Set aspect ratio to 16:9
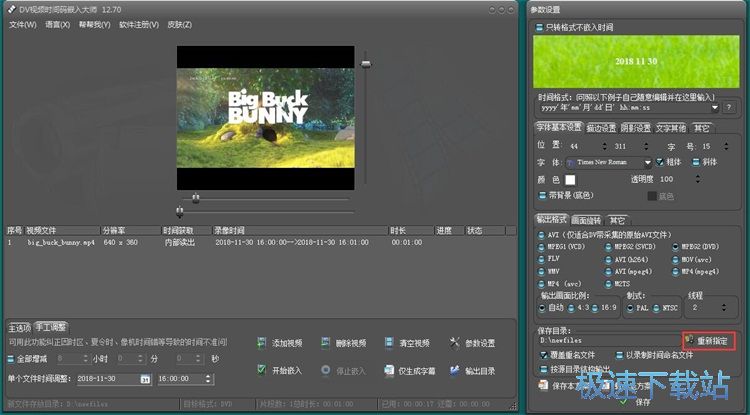 click(x=595, y=308)
